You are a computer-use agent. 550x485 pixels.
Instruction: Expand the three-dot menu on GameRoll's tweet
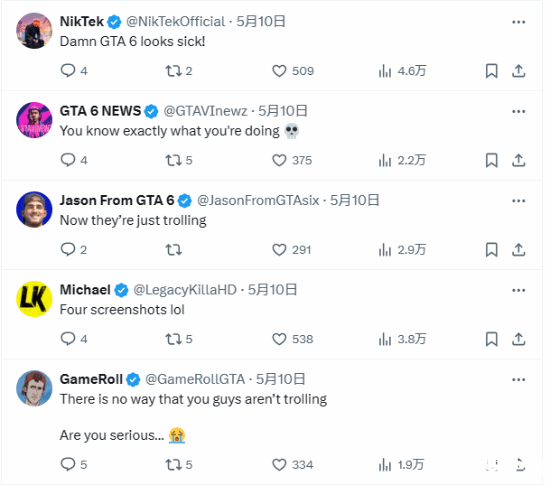(x=518, y=380)
